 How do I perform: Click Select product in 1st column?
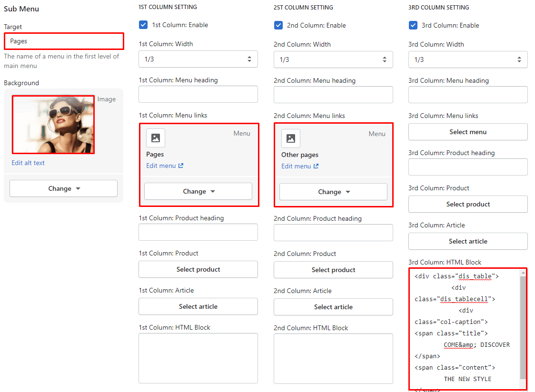point(198,269)
